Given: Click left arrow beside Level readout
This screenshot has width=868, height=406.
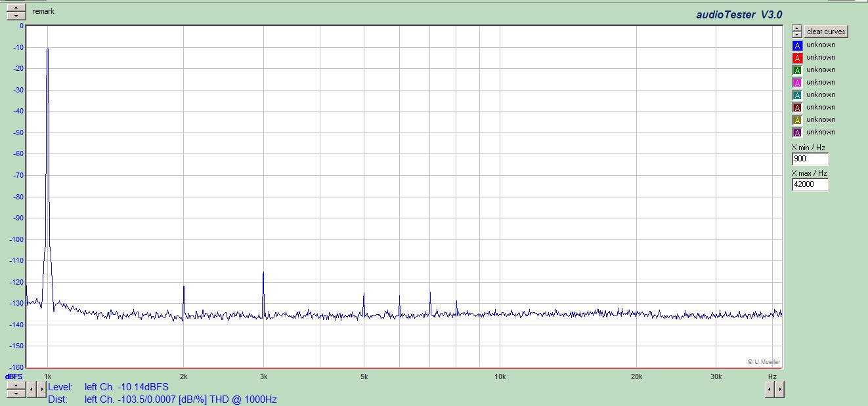Looking at the screenshot, I should [x=33, y=390].
